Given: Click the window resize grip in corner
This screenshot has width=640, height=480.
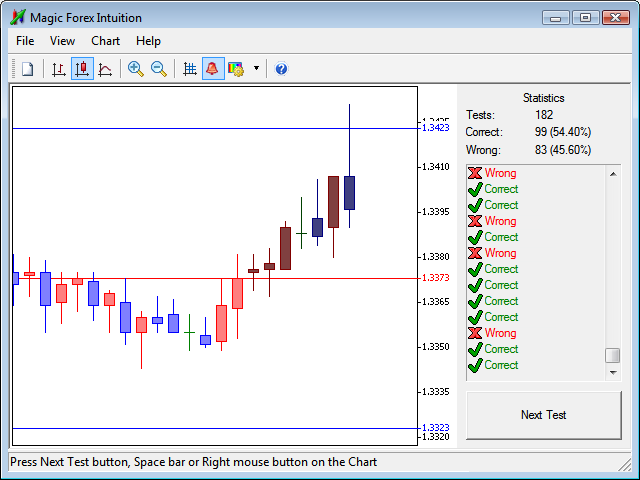Looking at the screenshot, I should coord(624,464).
